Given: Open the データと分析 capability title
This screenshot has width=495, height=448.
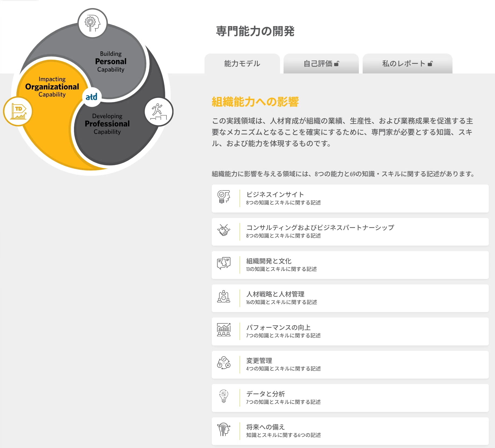Looking at the screenshot, I should click(x=266, y=394).
